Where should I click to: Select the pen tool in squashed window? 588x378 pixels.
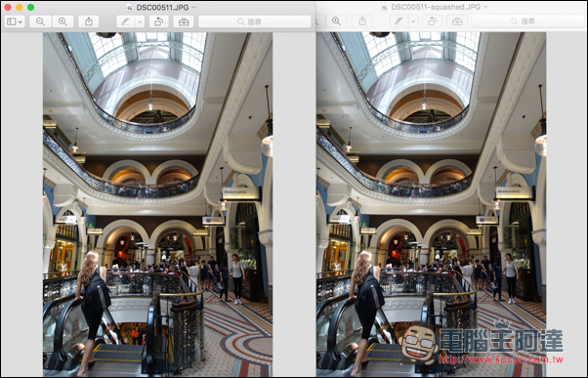tap(399, 21)
